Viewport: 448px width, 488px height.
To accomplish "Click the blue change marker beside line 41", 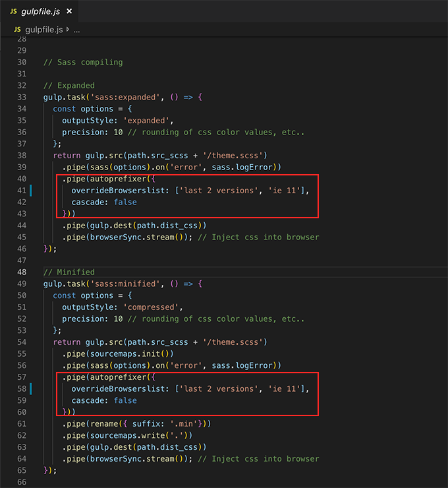I will pos(31,191).
